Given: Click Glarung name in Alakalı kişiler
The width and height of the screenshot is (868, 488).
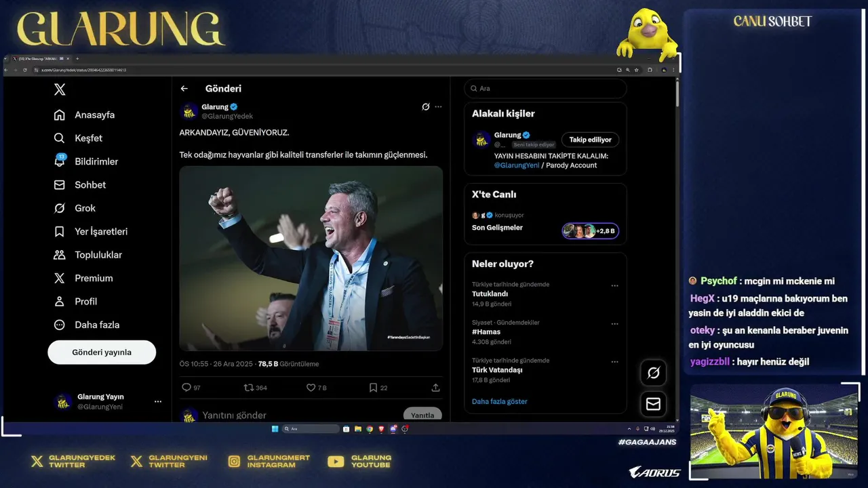Looking at the screenshot, I should point(507,135).
